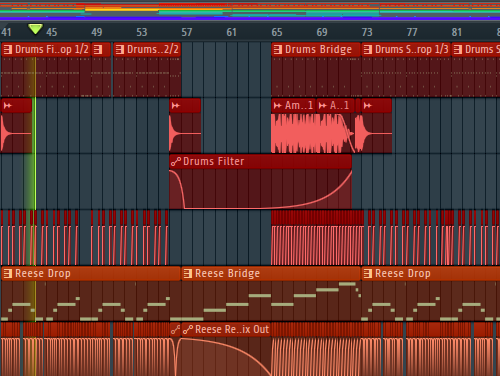This screenshot has height=376, width=500.
Task: Open the Drums..2/2 pattern clip icon
Action: click(120, 50)
